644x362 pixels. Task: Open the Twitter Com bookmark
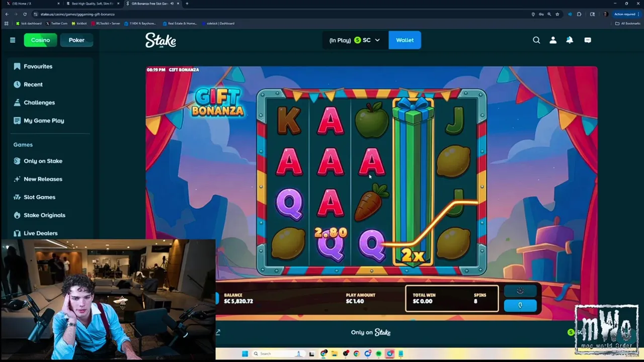pyautogui.click(x=57, y=23)
